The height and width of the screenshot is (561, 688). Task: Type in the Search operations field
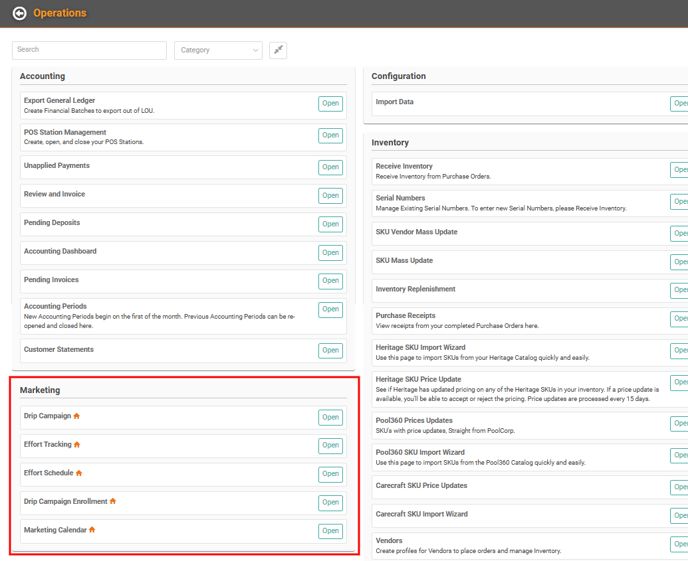click(x=89, y=50)
